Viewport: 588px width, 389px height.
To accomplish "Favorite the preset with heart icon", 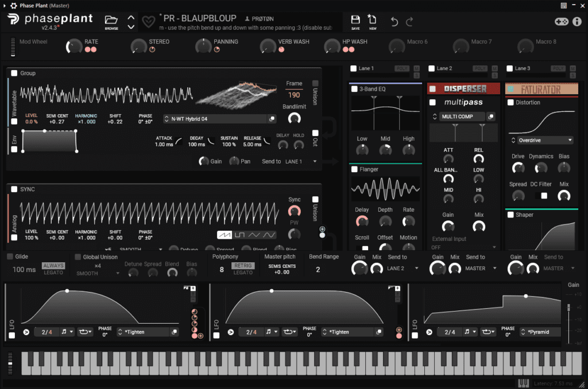I will pyautogui.click(x=148, y=22).
